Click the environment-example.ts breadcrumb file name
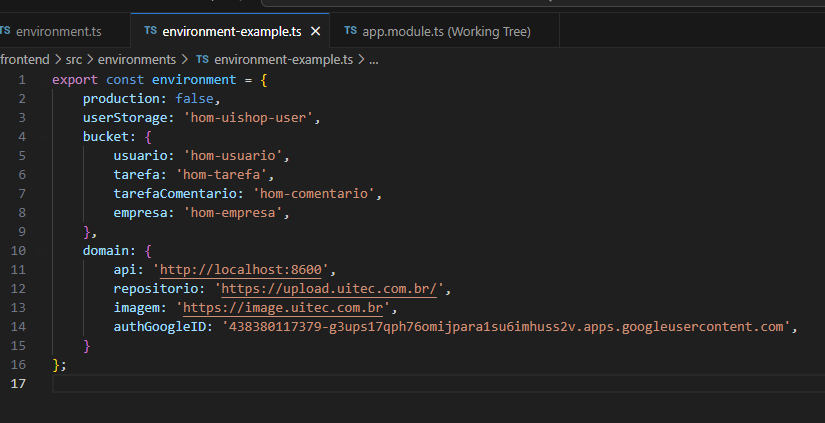The height and width of the screenshot is (423, 825). 283,60
